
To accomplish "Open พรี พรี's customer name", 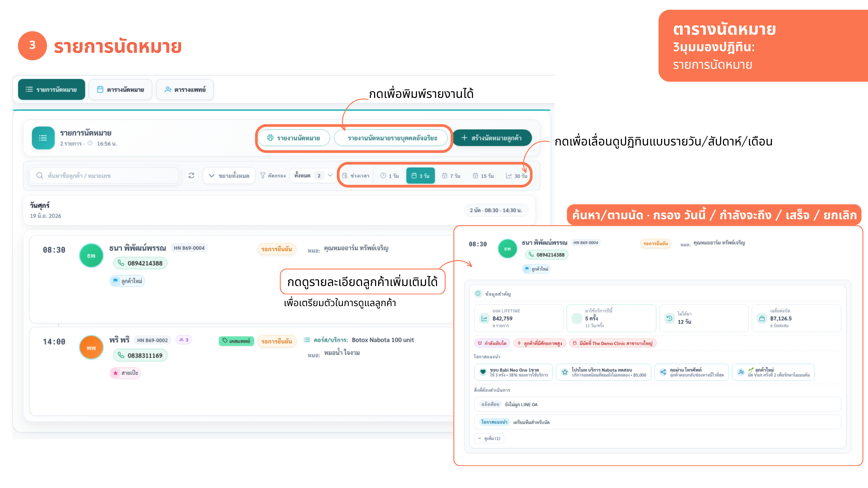I will pyautogui.click(x=119, y=340).
